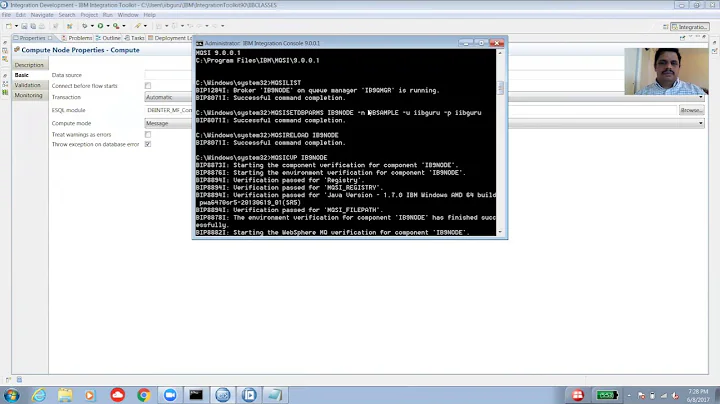
Task: Open the Search menu
Action: tap(67, 15)
